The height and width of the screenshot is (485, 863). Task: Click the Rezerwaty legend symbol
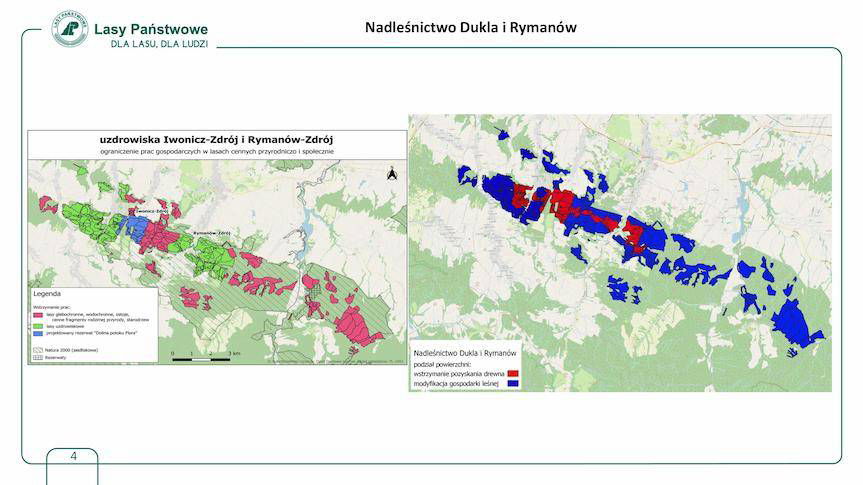38,359
